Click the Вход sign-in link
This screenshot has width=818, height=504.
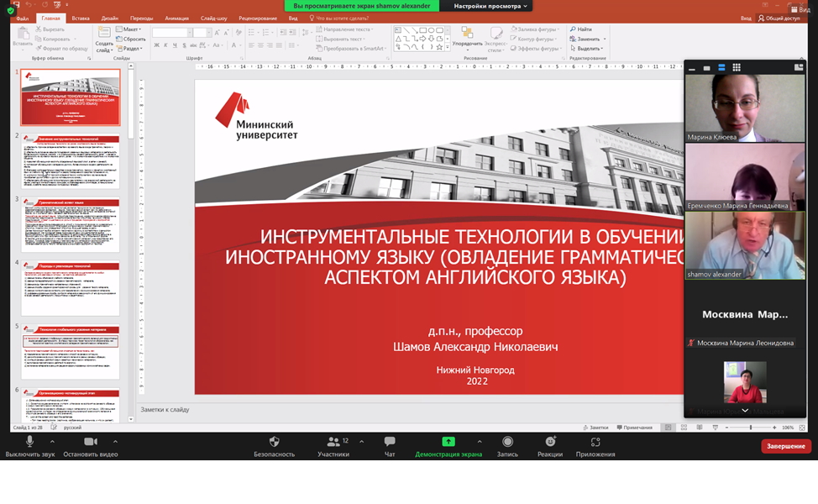746,18
